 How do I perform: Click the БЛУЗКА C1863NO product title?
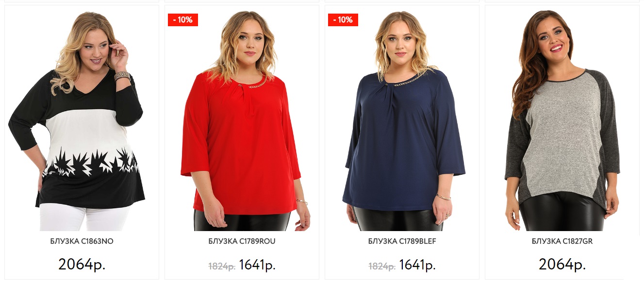[82, 241]
